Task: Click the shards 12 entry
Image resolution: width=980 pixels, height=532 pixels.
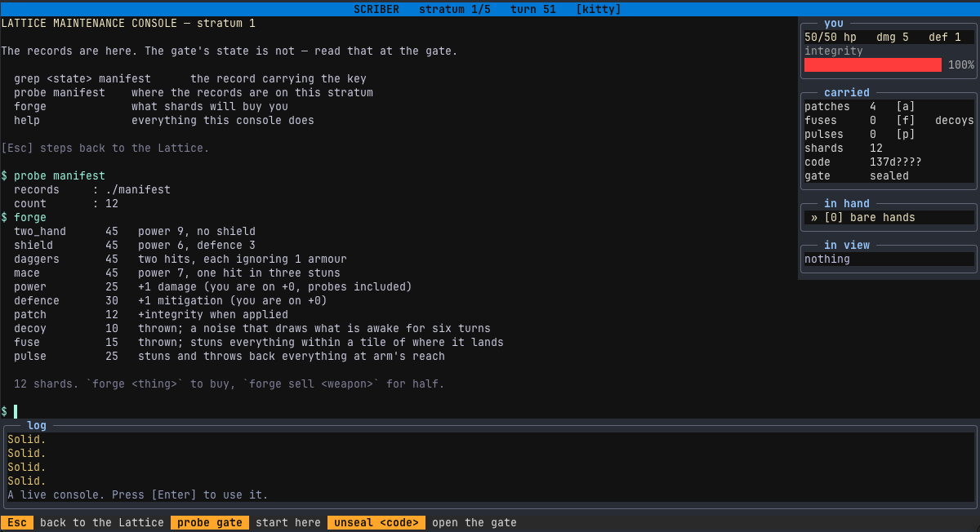Action: pos(844,148)
